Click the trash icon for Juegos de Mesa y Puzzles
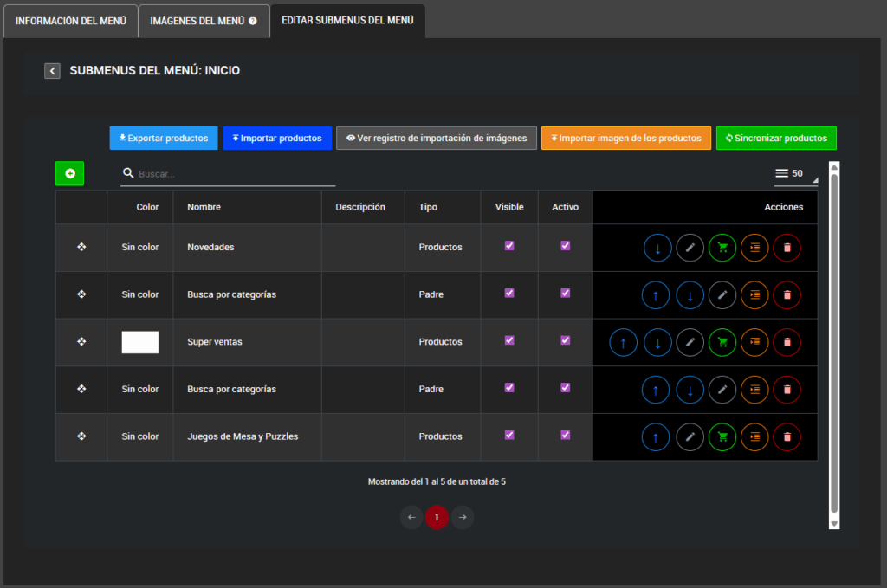This screenshot has height=588, width=887. (787, 437)
